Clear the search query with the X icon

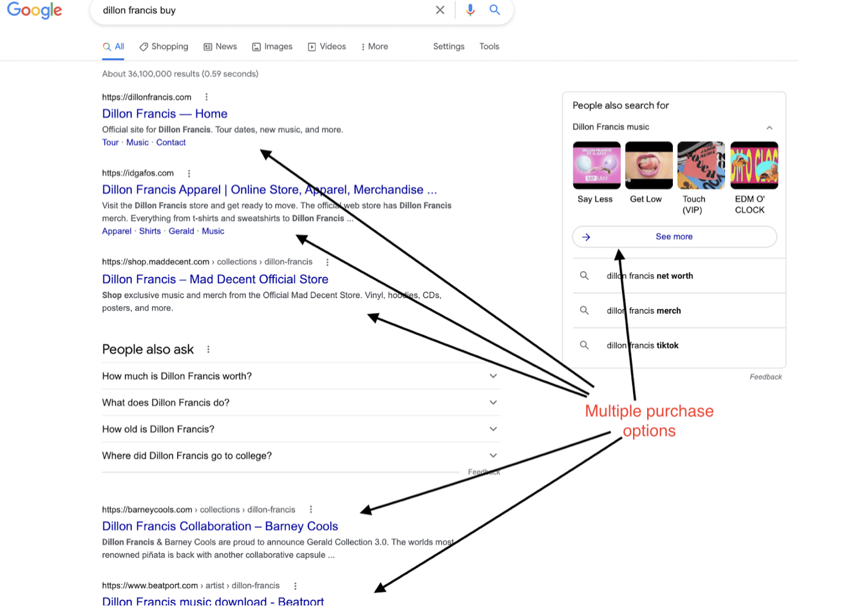[x=440, y=10]
